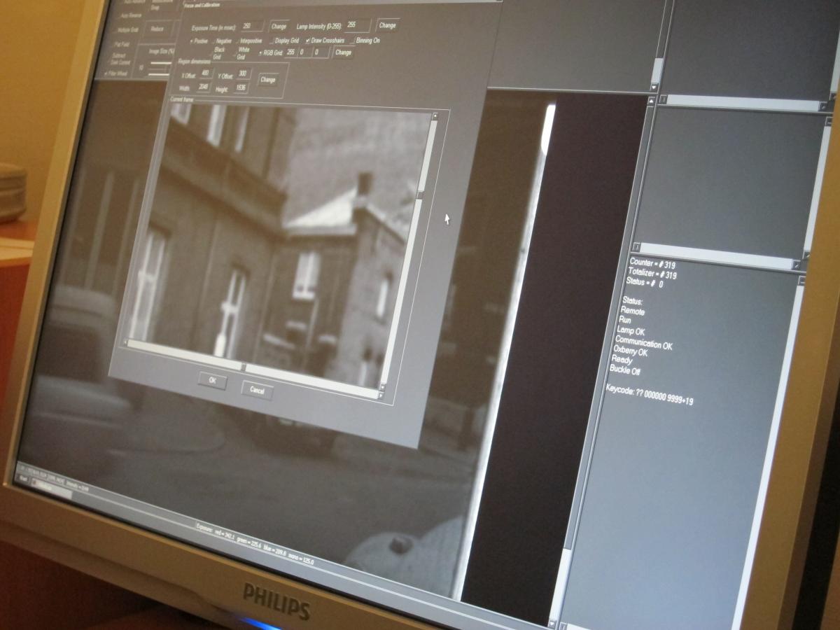This screenshot has height=630, width=840.
Task: Click the X Offset input field
Action: pyautogui.click(x=205, y=73)
